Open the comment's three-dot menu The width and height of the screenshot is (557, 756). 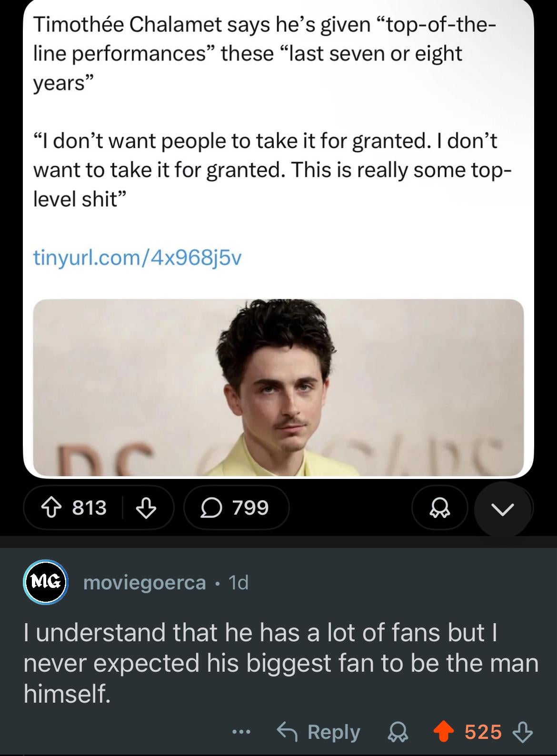pos(241,731)
